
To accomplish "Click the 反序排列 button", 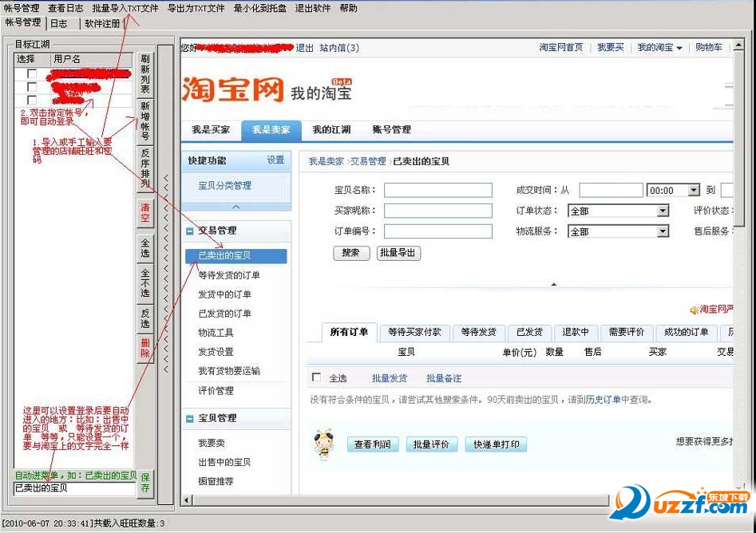I will (144, 168).
